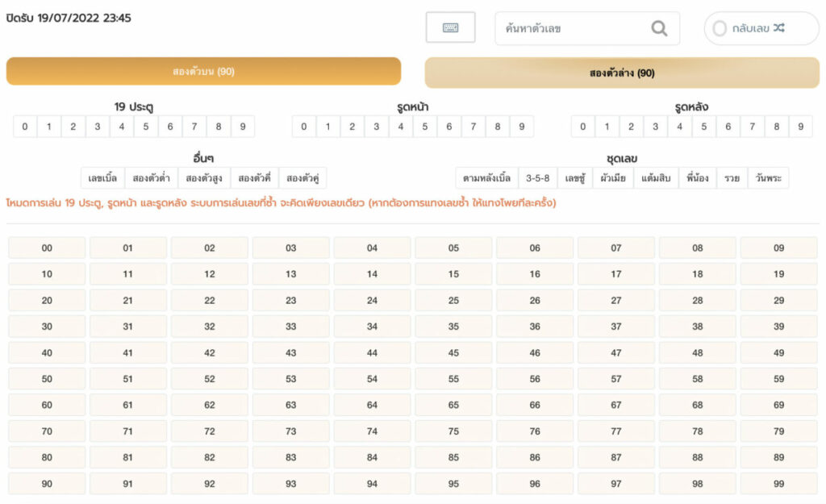Choose the สองตัวต่ำ quick-pick option
826x504 pixels.
pyautogui.click(x=151, y=177)
